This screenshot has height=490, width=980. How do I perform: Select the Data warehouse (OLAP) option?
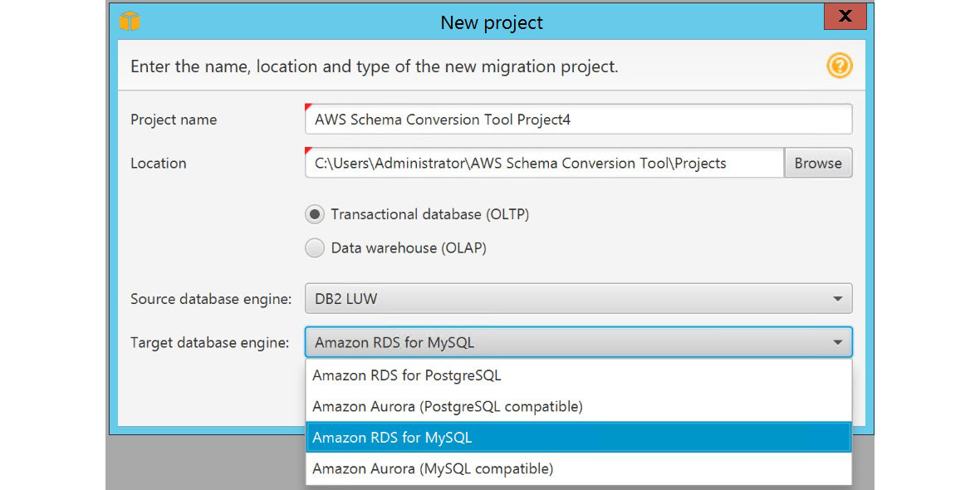(x=315, y=247)
